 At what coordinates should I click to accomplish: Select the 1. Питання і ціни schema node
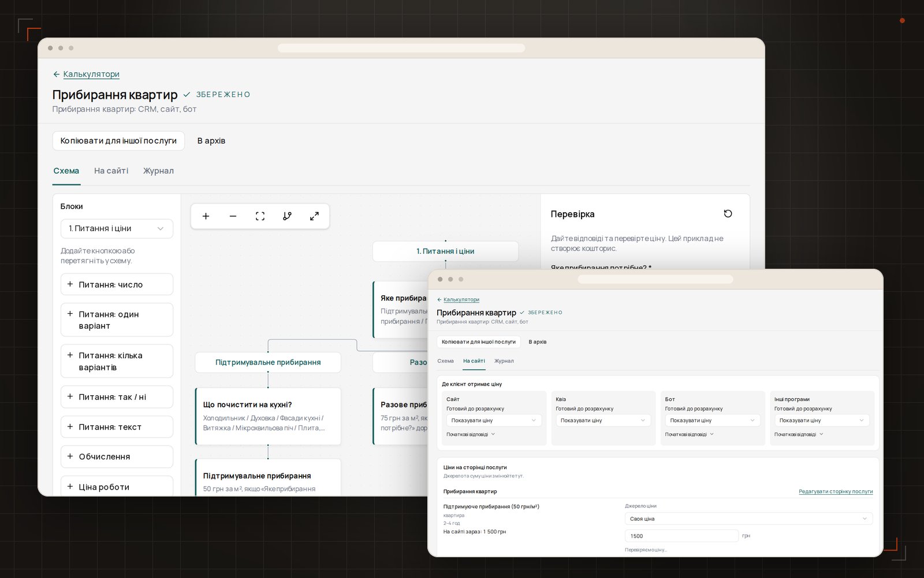[x=445, y=251]
